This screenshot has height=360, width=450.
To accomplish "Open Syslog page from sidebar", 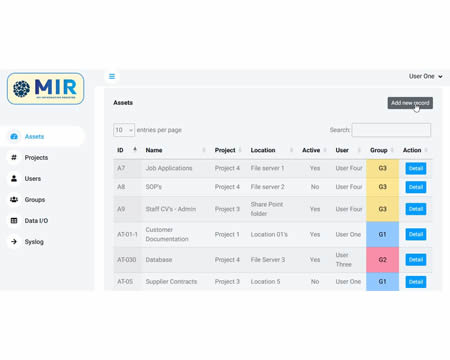I will 34,241.
